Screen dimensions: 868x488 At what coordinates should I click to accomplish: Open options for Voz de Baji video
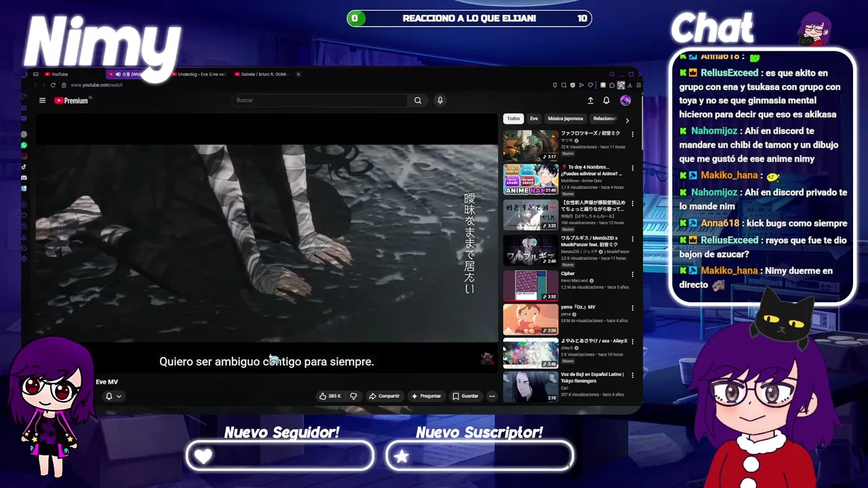(x=633, y=375)
